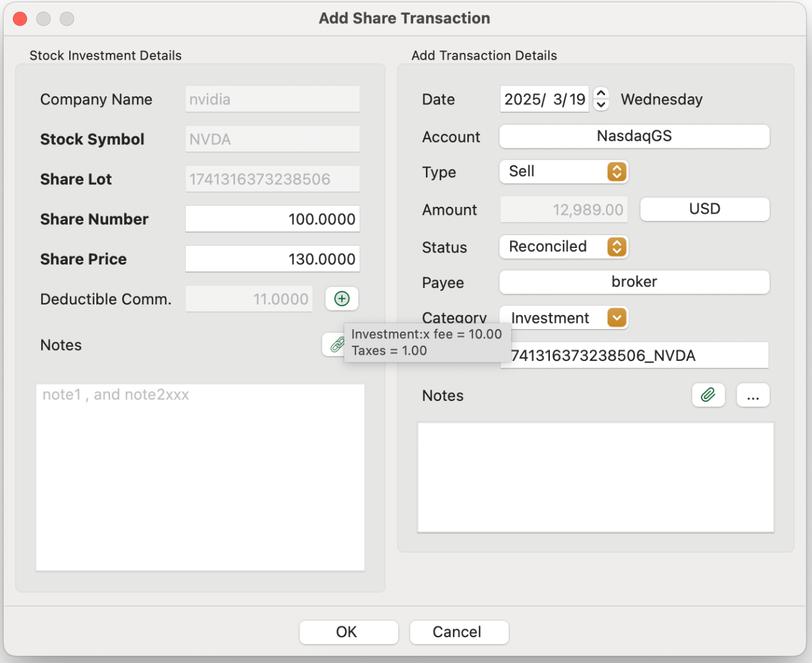Increment the date with the up stepper arrow

point(601,93)
